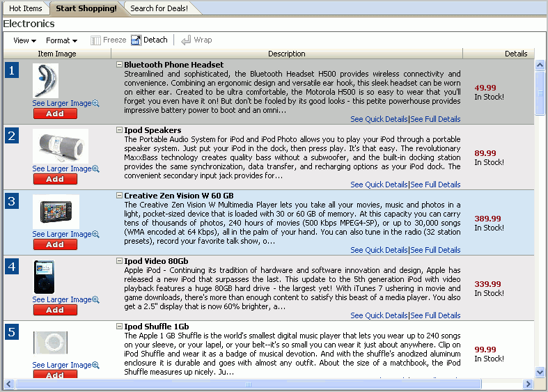
Task: See Full Details for Creative Zen Vision
Action: click(435, 250)
